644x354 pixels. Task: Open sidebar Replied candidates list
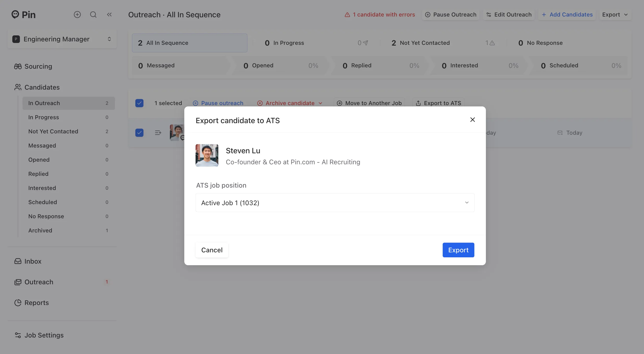69,174
